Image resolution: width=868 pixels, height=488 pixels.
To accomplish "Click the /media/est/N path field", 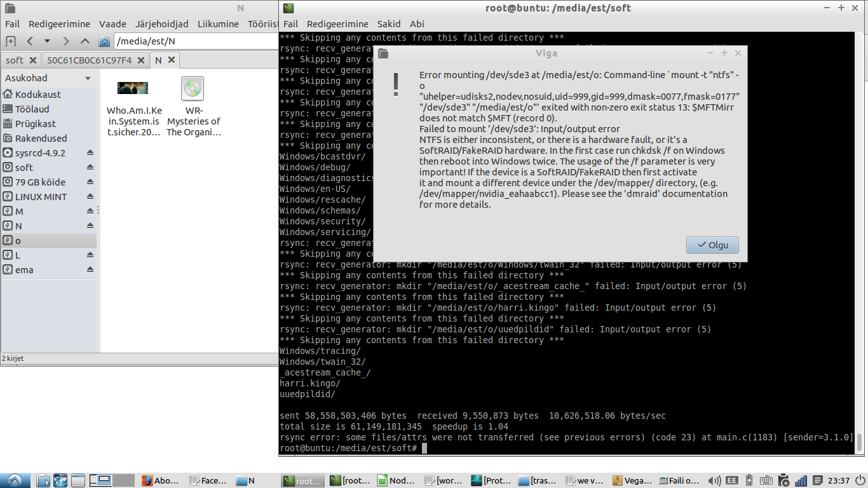I will pyautogui.click(x=196, y=42).
